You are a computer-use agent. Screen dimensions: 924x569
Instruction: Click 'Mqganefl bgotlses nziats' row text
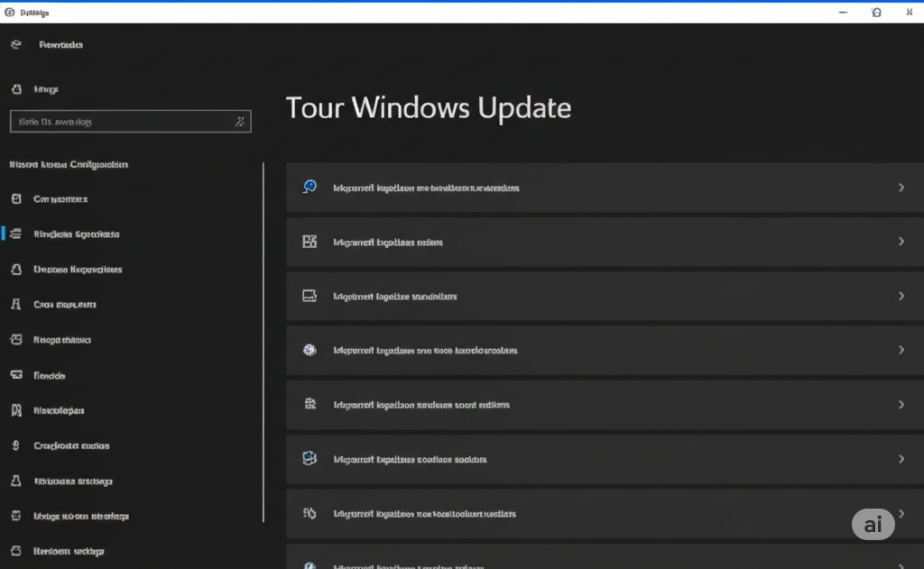coord(388,242)
